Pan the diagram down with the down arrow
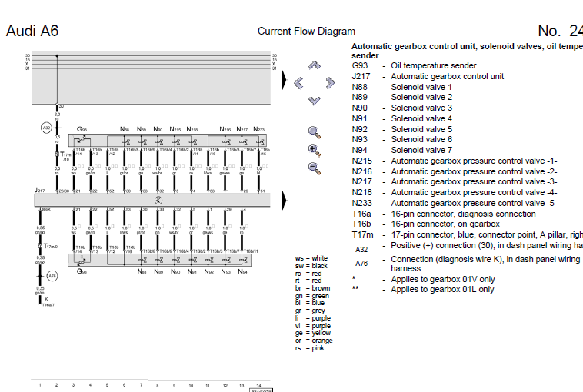583x392 pixels. (x=315, y=101)
